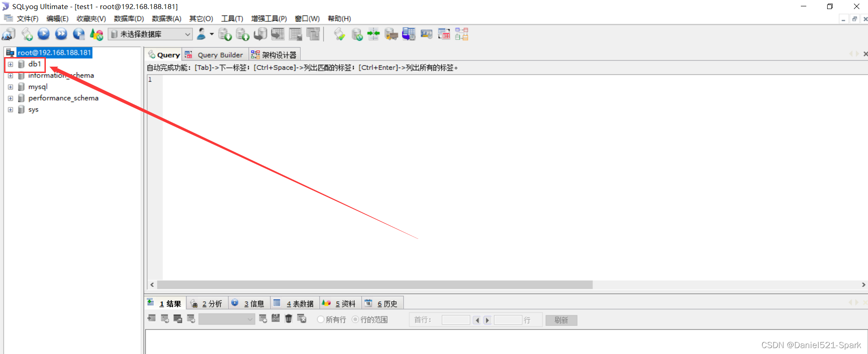Image resolution: width=868 pixels, height=354 pixels.
Task: Click the execute all queries fast-forward icon
Action: pyautogui.click(x=61, y=34)
